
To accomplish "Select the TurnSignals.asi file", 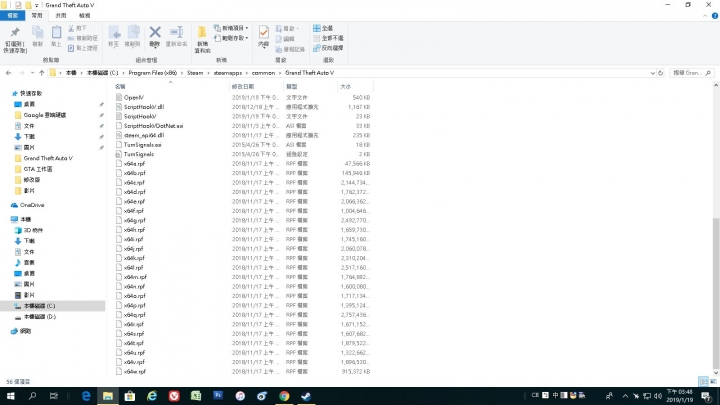I will pyautogui.click(x=142, y=145).
